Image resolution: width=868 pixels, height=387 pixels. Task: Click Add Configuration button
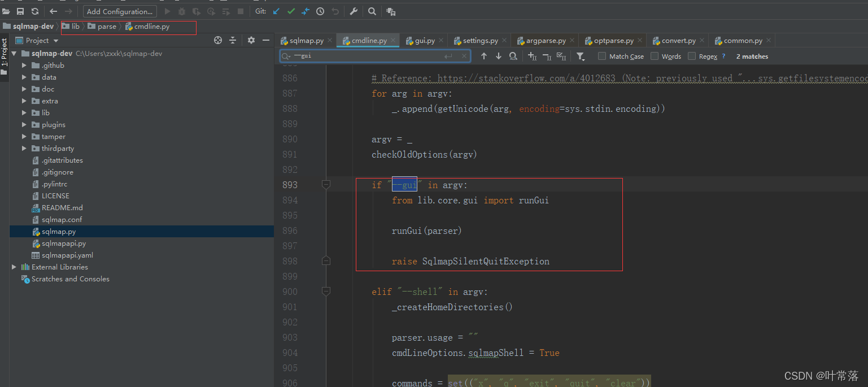click(120, 11)
